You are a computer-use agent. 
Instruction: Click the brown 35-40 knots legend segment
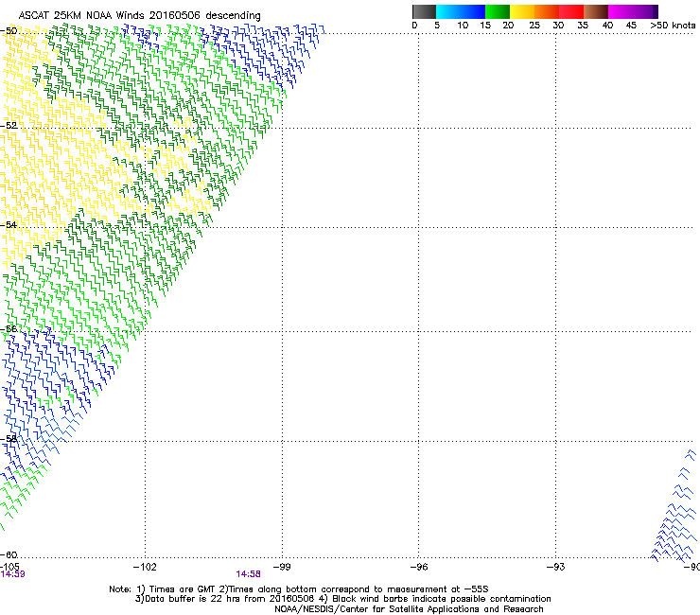(x=596, y=11)
